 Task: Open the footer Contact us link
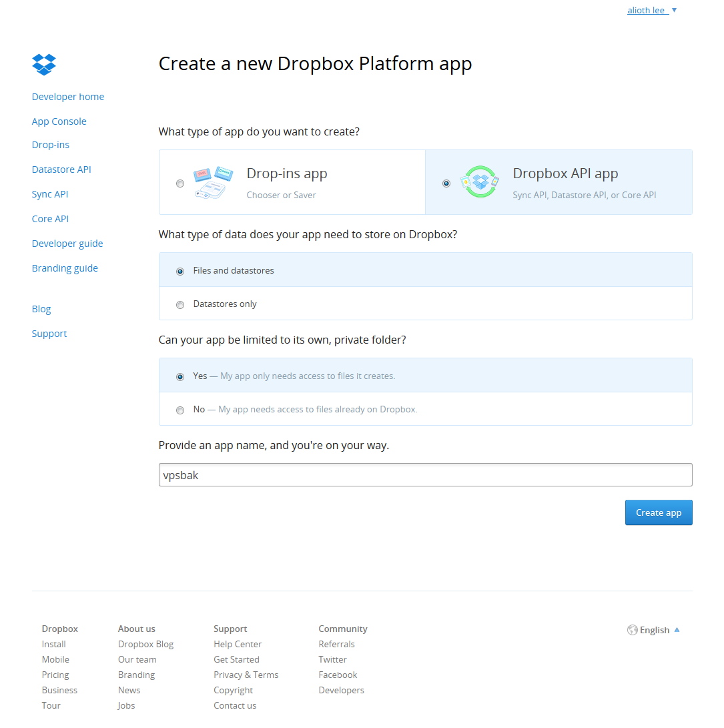234,706
